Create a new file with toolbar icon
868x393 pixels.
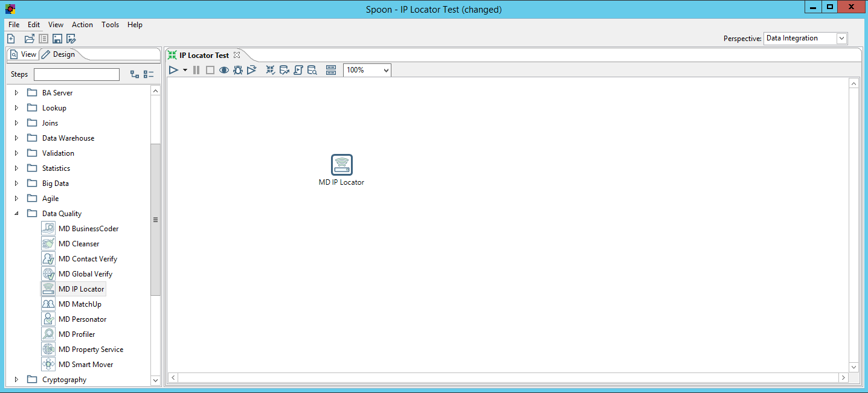[11, 39]
